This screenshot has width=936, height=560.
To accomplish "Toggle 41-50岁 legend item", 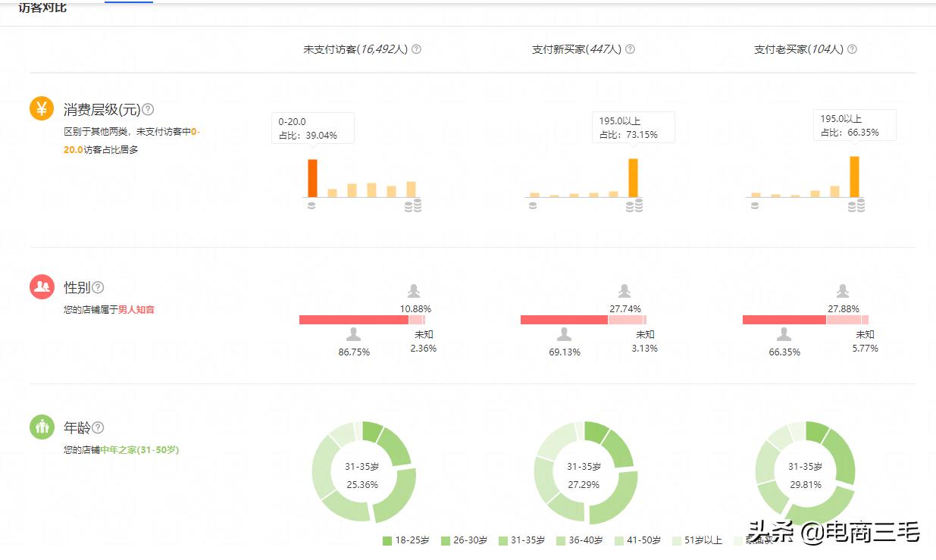I will coord(637,540).
